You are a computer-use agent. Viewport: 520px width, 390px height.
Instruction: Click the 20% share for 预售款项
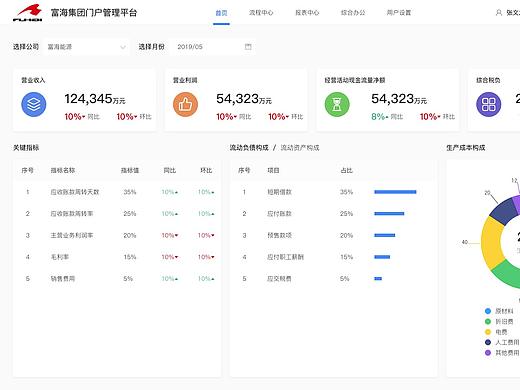tap(346, 235)
